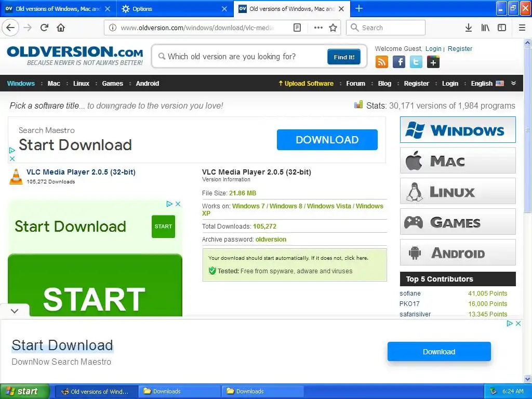
Task: Select the Games sidebar button
Action: (458, 222)
